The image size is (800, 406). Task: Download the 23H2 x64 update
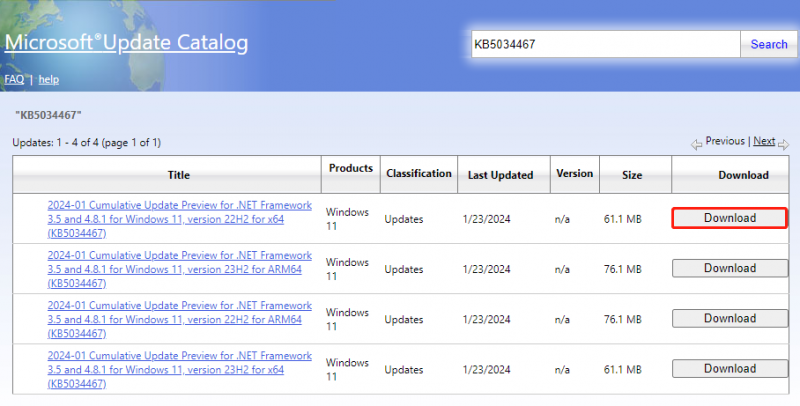[x=730, y=368]
